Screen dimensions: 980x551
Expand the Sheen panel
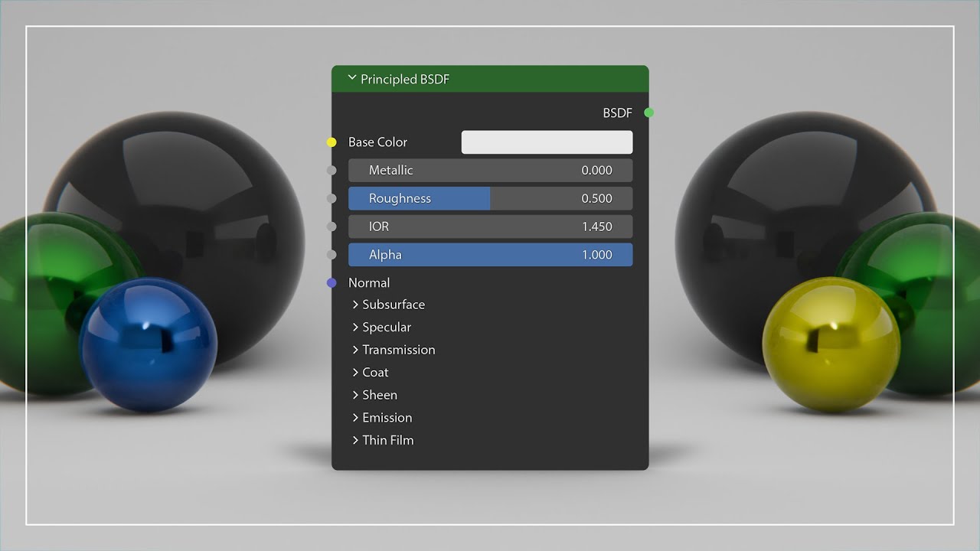[374, 395]
